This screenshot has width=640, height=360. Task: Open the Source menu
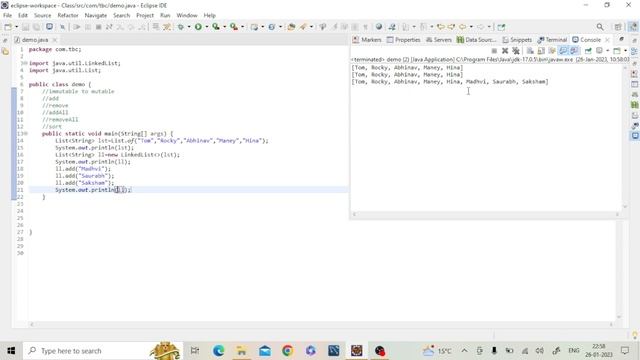pos(42,16)
